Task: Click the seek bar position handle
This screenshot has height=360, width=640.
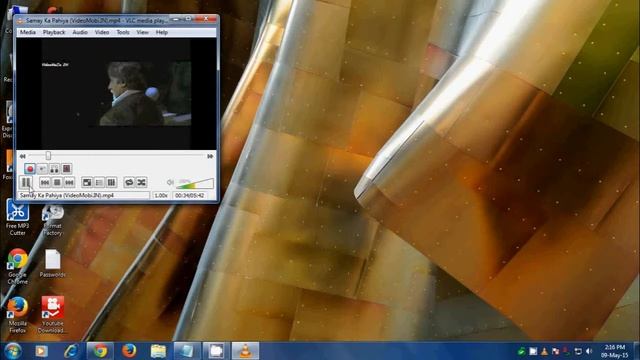Action: [x=48, y=156]
